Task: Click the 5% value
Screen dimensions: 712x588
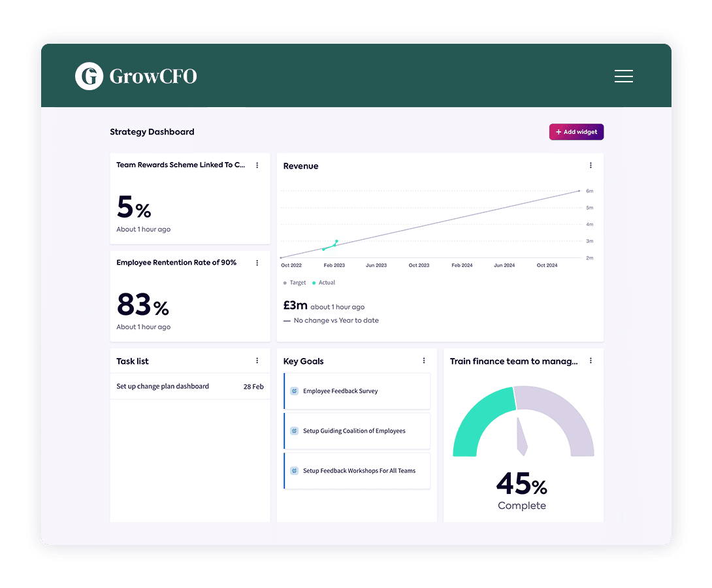Action: coord(134,207)
